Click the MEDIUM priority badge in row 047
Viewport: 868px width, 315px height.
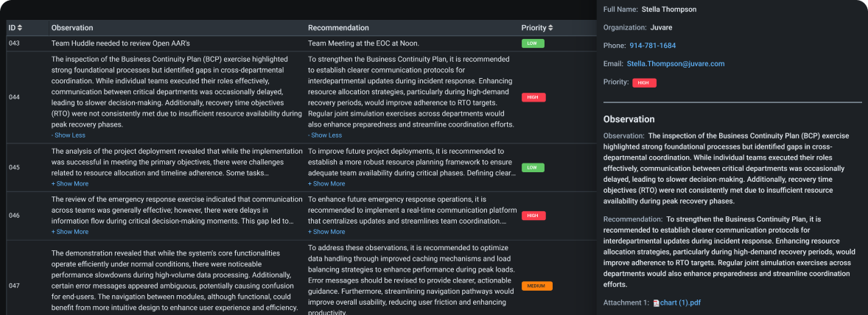[x=536, y=286]
